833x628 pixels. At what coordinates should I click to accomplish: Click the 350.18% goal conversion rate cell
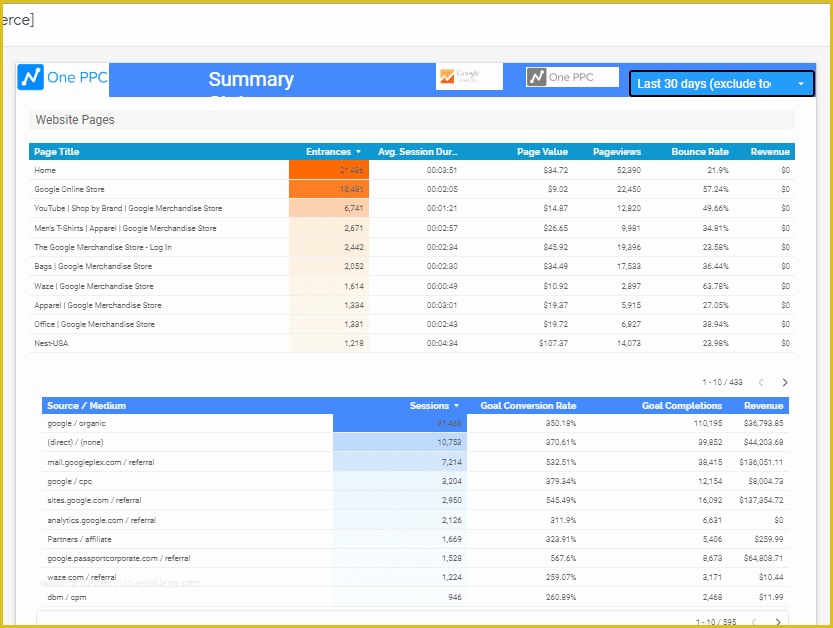[x=560, y=423]
